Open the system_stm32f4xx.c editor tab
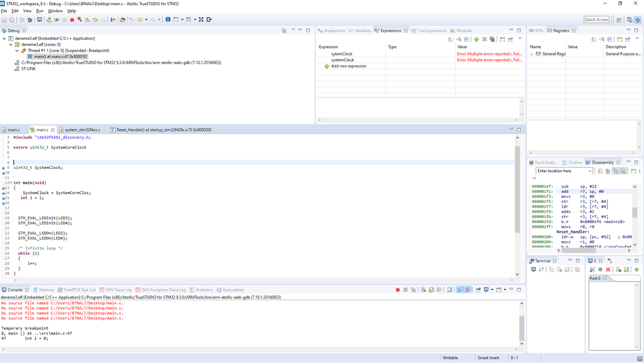The height and width of the screenshot is (363, 644). tap(80, 130)
